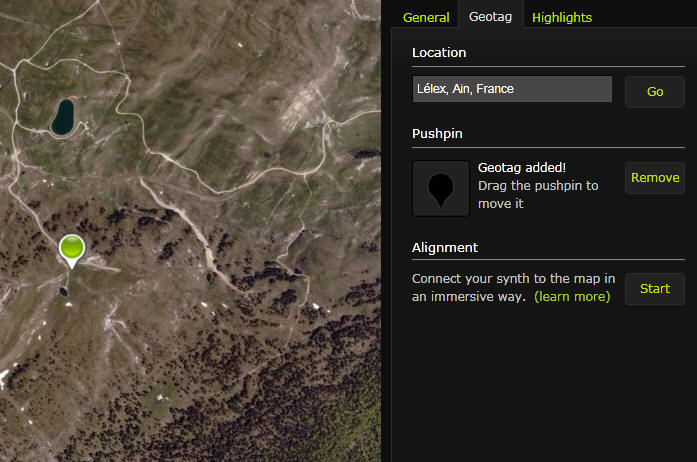Click the Pushpin section heading
Image resolution: width=697 pixels, height=462 pixels.
pyautogui.click(x=437, y=133)
